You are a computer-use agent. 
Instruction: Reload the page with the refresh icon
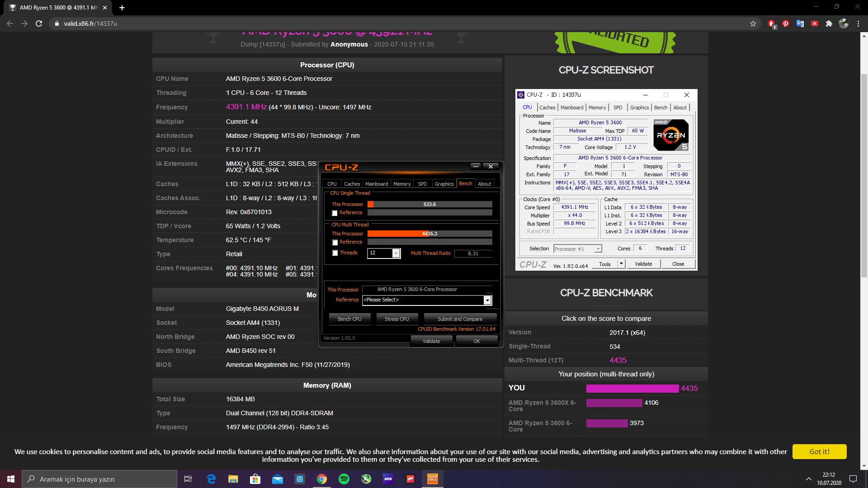[x=39, y=23]
